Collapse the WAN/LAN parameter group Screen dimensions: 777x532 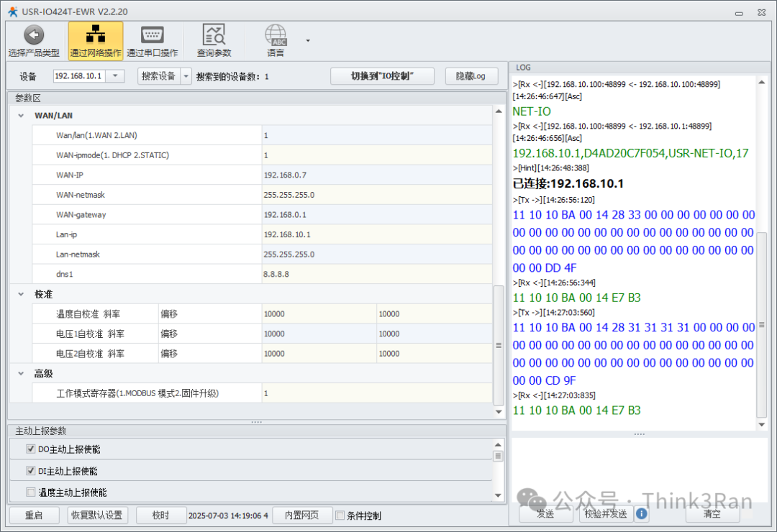[x=21, y=115]
